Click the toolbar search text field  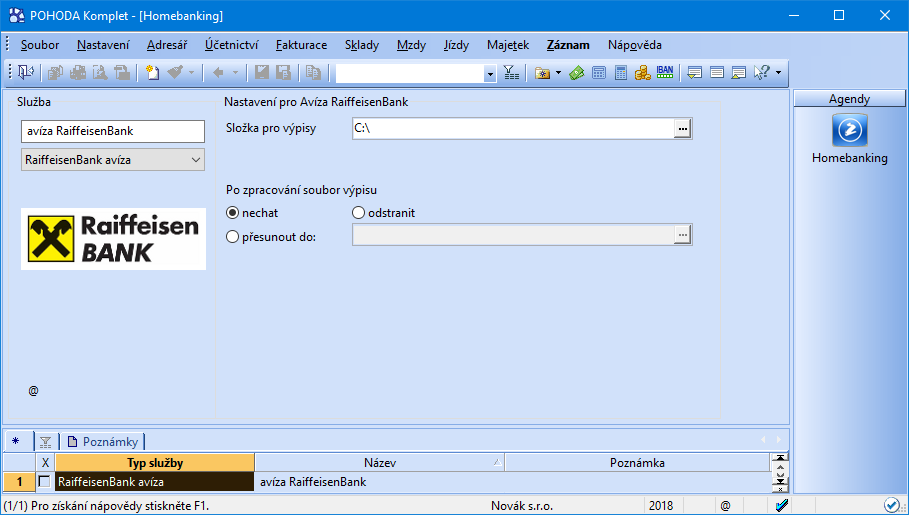[410, 73]
